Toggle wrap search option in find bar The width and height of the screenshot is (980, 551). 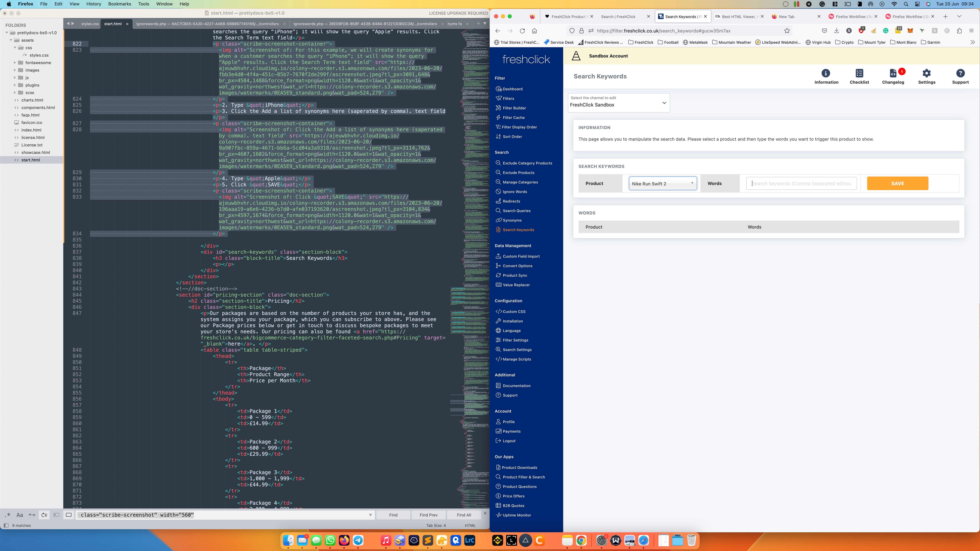click(x=44, y=515)
